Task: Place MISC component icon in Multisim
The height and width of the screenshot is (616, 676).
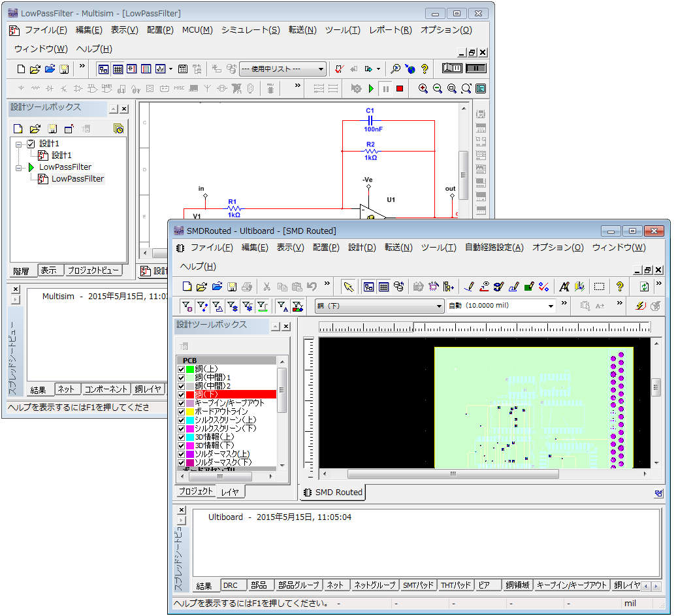Action: click(x=179, y=88)
